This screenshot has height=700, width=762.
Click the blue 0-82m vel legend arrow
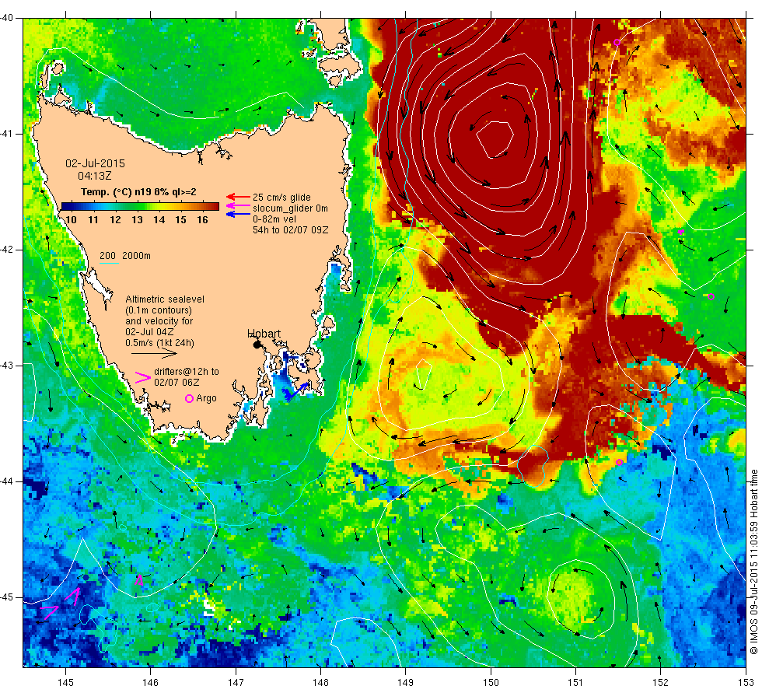pyautogui.click(x=239, y=214)
